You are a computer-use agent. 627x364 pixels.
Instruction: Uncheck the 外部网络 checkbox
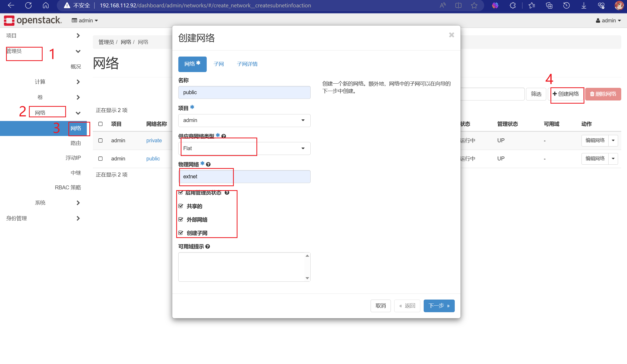[181, 219]
